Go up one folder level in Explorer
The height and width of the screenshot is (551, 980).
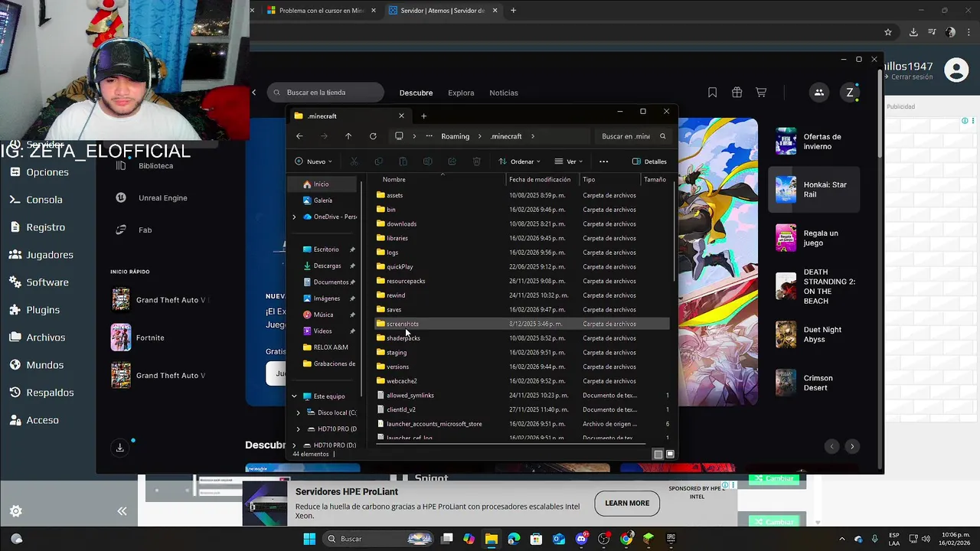[x=348, y=136]
